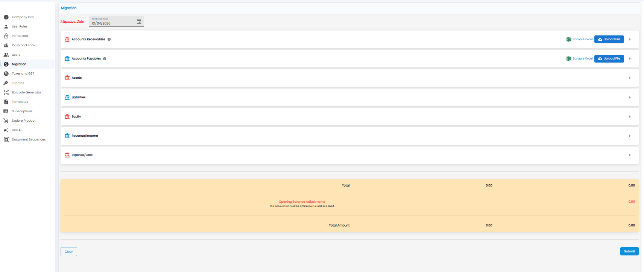The width and height of the screenshot is (644, 272).
Task: Click the Period lock padlock icon
Action: (x=6, y=36)
